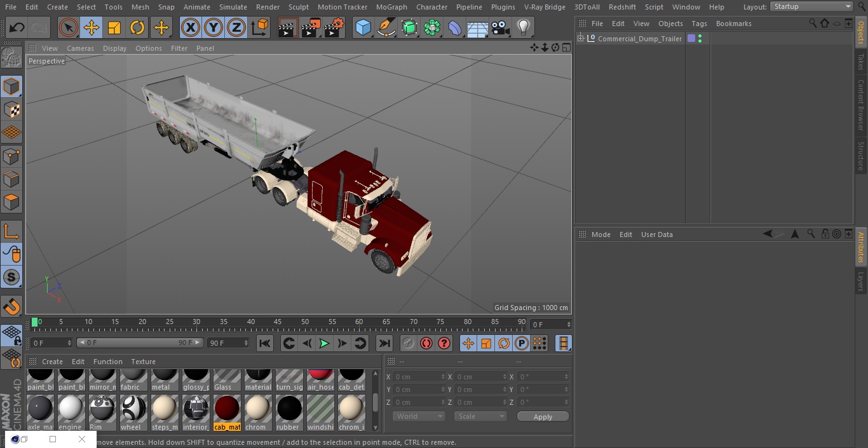Open the Scale mode dropdown
This screenshot has height=448, width=868.
(480, 416)
